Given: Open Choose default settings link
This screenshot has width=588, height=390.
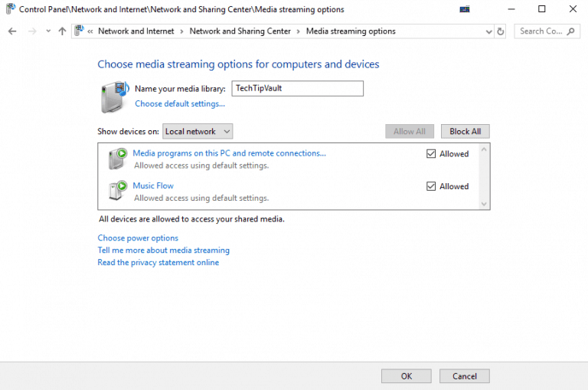Looking at the screenshot, I should click(x=180, y=103).
